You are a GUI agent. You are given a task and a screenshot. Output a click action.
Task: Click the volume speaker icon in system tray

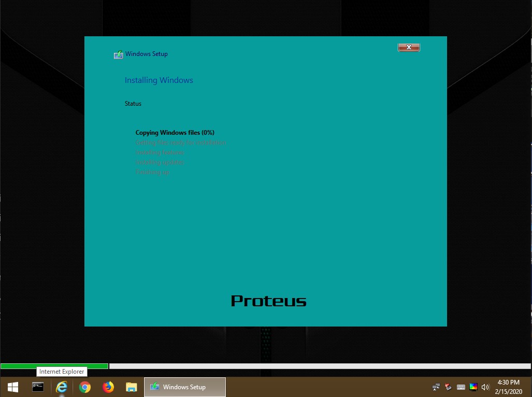point(485,387)
